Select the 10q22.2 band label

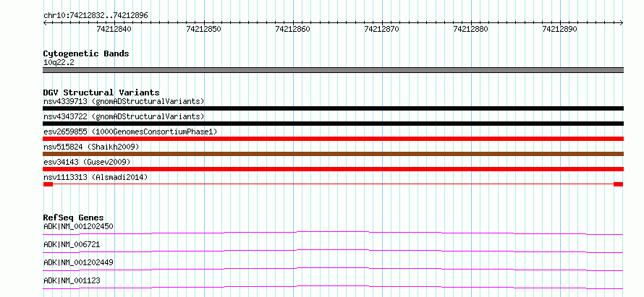(59, 63)
